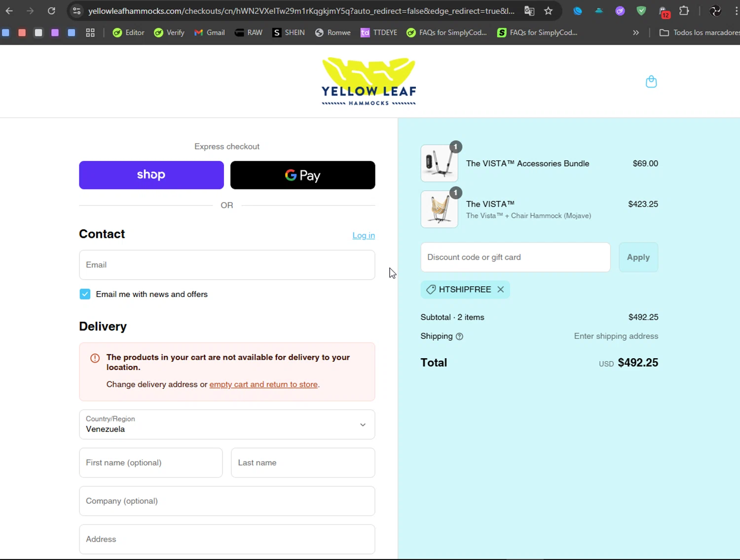This screenshot has height=560, width=740.
Task: Click the Company (optional) field
Action: tap(227, 501)
